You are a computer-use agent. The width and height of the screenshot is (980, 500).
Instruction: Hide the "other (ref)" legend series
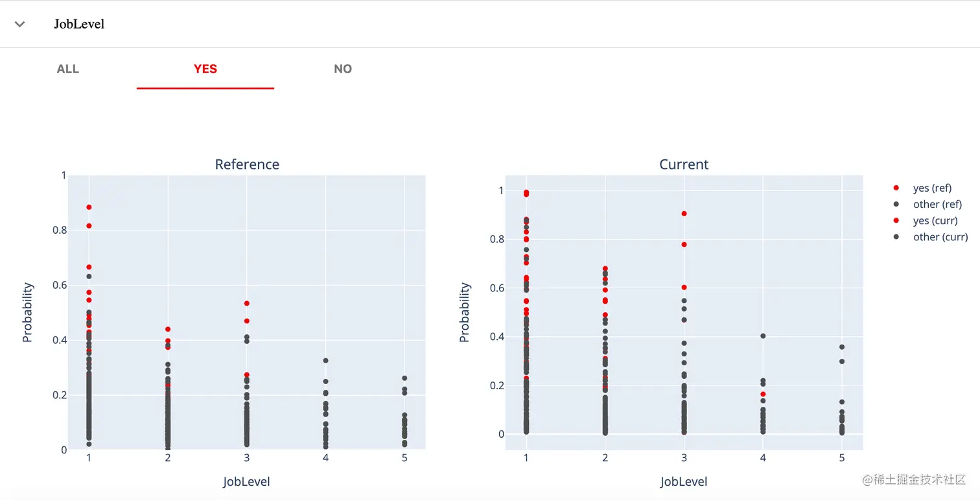(937, 204)
